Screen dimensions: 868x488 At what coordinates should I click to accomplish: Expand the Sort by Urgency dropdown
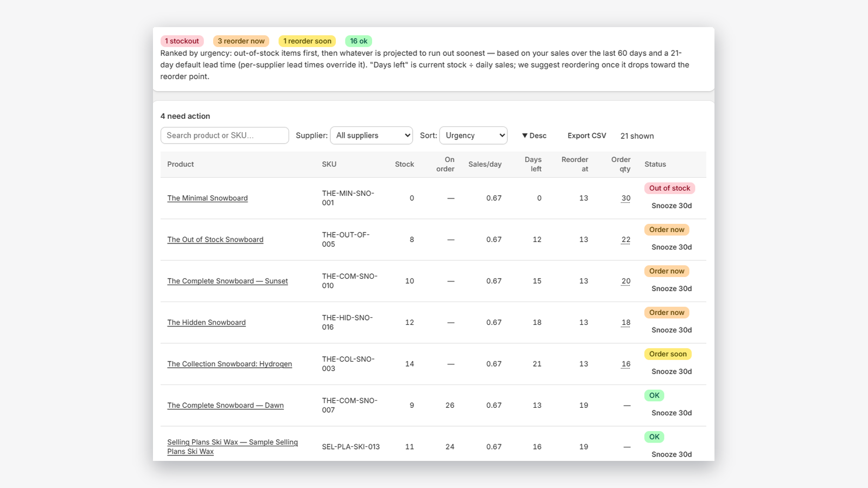point(474,136)
